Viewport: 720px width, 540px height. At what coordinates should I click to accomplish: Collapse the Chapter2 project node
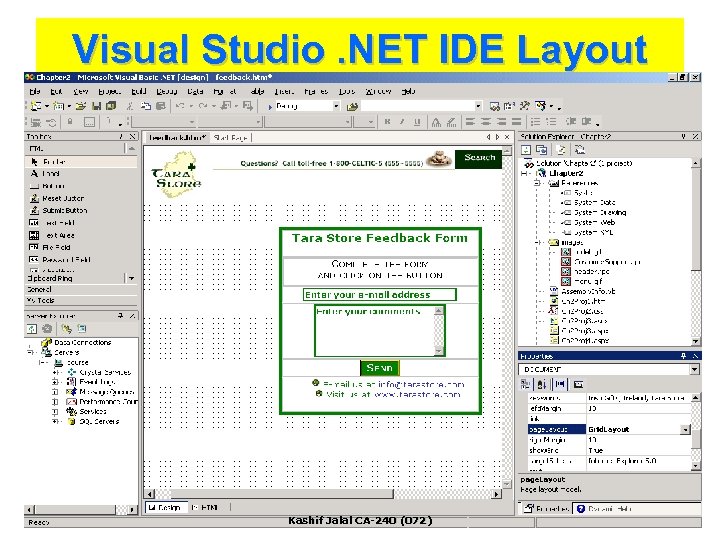coord(524,173)
